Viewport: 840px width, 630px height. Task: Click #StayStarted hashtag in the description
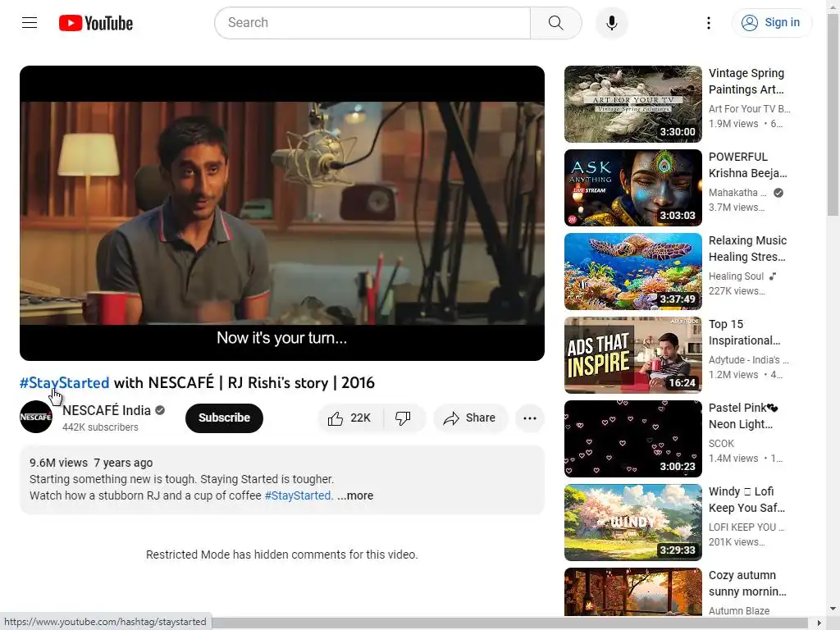coord(298,495)
